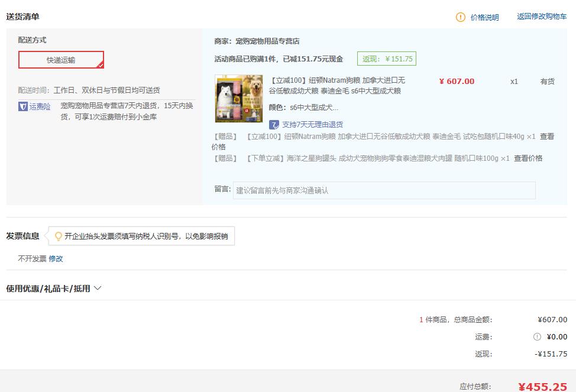Select the 快递运输 delivery option
Viewport: 576px width, 392px height.
tap(61, 60)
